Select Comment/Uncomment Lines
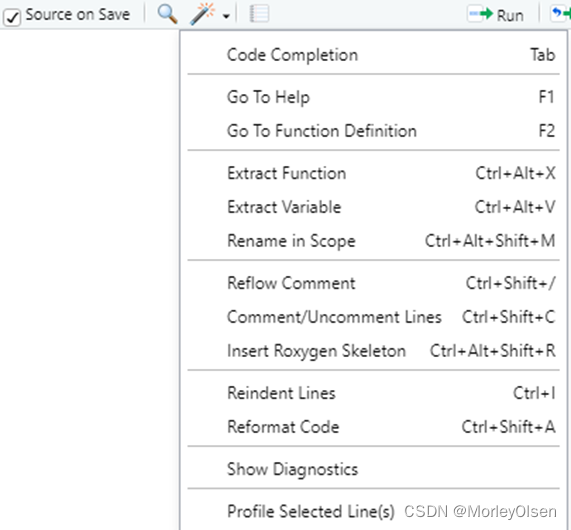Image resolution: width=571 pixels, height=530 pixels. coord(374,317)
